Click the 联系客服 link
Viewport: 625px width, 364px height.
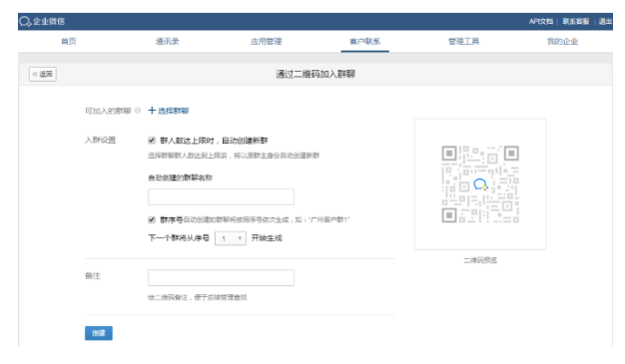575,22
